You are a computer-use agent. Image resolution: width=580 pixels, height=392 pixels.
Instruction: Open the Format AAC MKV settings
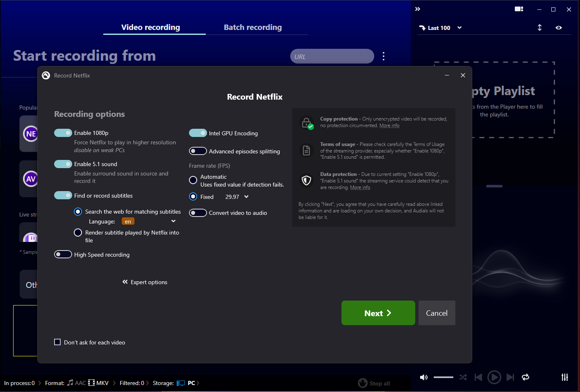[77, 383]
